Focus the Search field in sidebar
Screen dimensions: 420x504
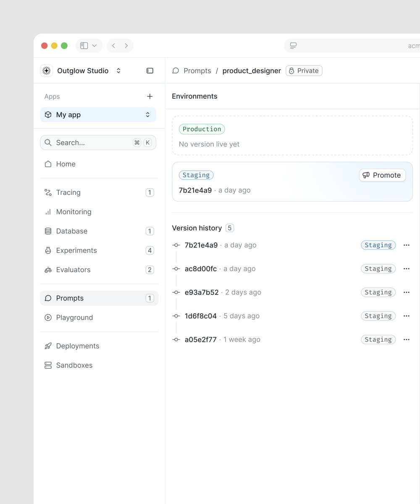[98, 142]
